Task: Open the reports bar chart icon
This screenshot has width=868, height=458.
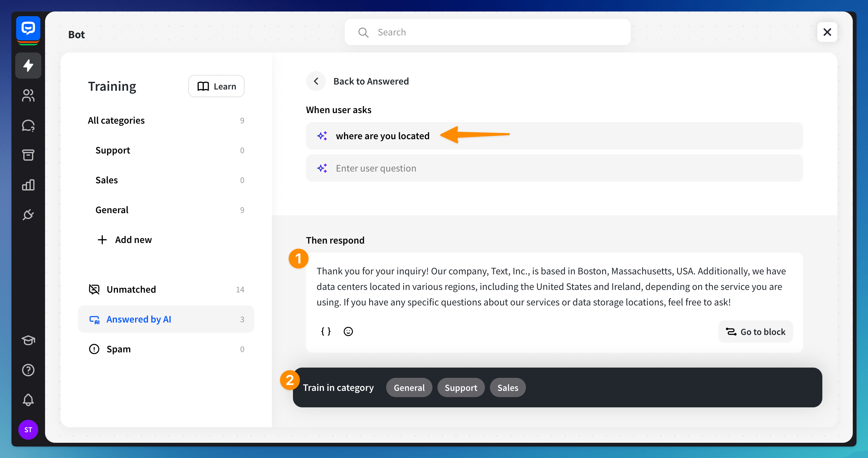Action: pos(28,185)
